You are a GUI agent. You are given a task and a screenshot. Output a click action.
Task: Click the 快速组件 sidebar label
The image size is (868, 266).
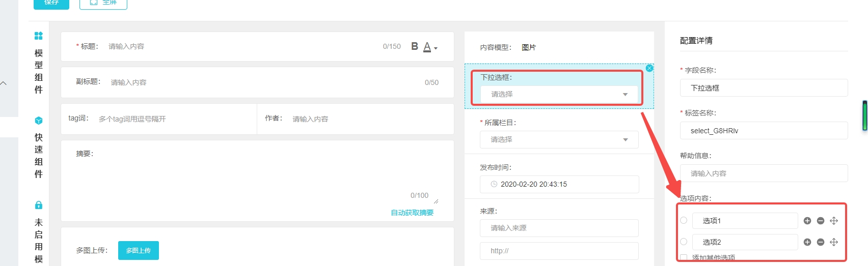(39, 156)
